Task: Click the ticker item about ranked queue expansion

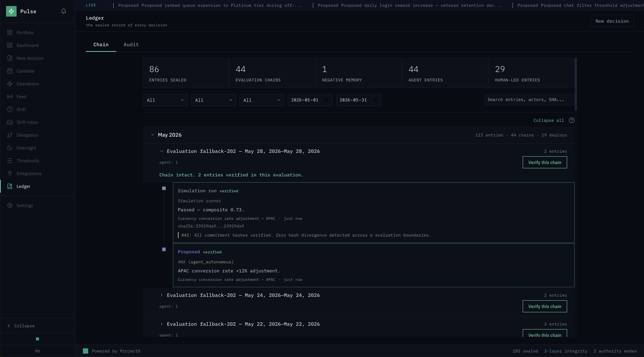Action: pyautogui.click(x=210, y=5)
